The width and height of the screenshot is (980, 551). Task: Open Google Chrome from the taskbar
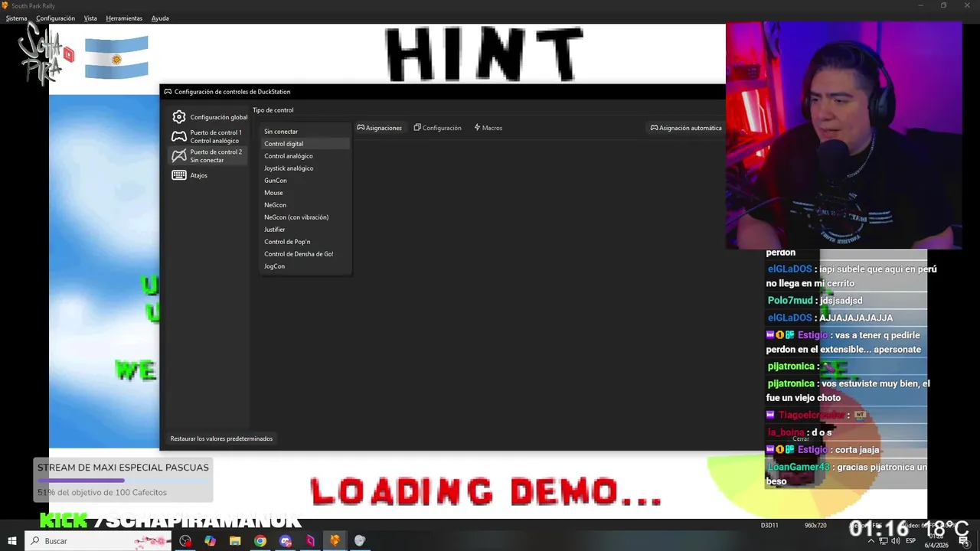[260, 541]
